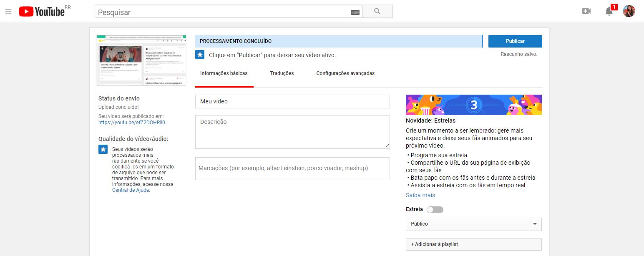The width and height of the screenshot is (644, 256).
Task: Enable the Estreia premiere toggle
Action: click(x=435, y=209)
